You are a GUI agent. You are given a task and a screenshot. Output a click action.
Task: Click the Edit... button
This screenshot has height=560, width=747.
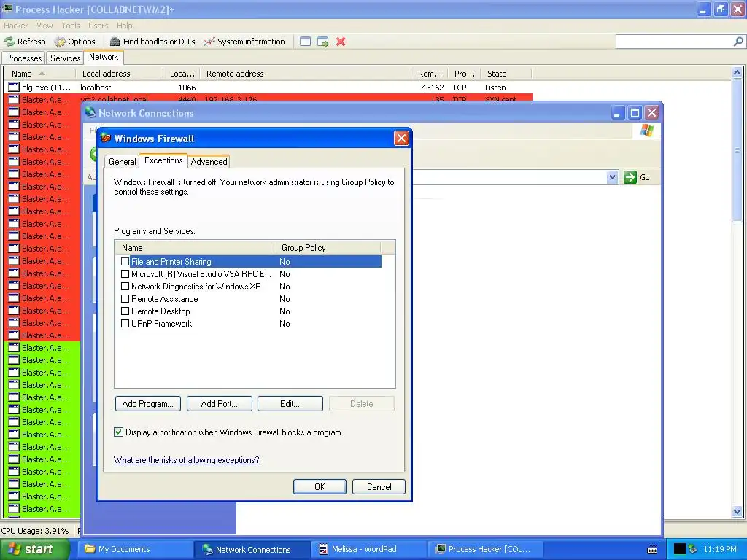click(290, 404)
